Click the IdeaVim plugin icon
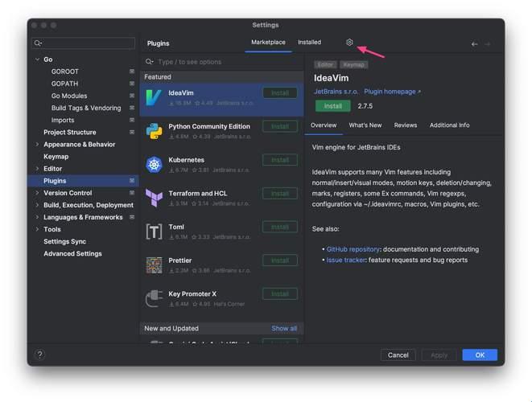 (x=154, y=97)
